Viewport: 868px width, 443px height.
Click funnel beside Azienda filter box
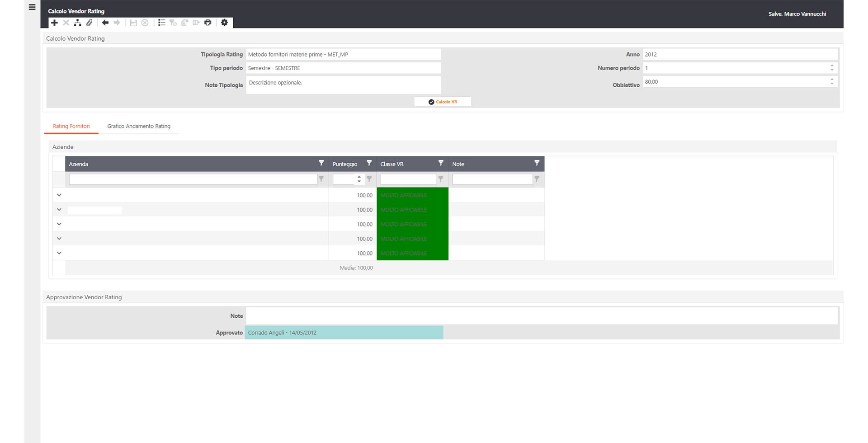click(x=321, y=179)
